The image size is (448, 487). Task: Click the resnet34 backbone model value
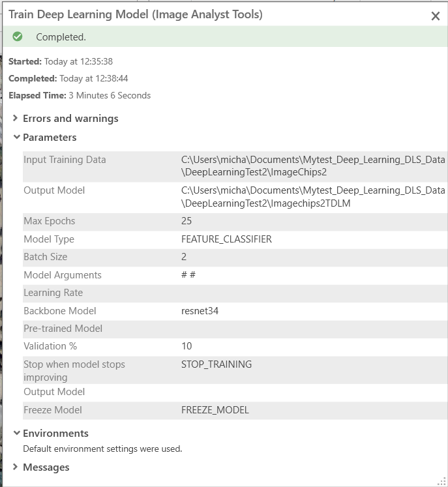[x=200, y=311]
